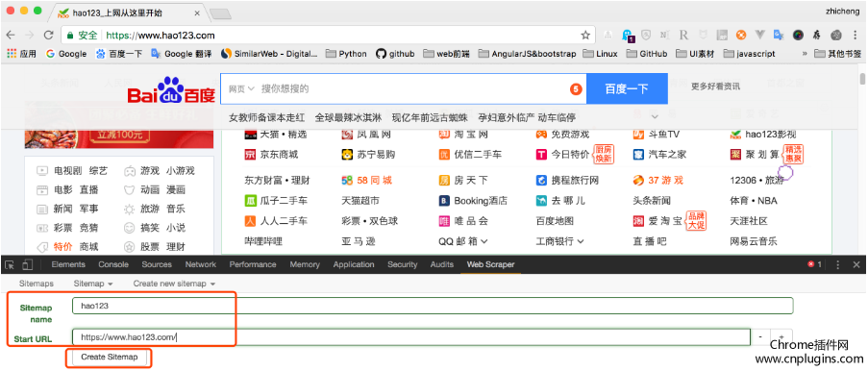Expand hidden bookmarks with the double chevron
Viewport: 868px width, 371px height.
(x=805, y=54)
